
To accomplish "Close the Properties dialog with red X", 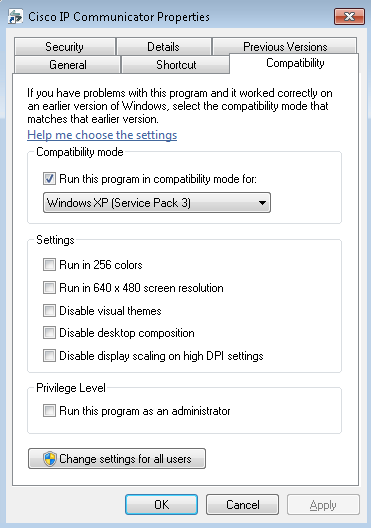I will [x=349, y=16].
